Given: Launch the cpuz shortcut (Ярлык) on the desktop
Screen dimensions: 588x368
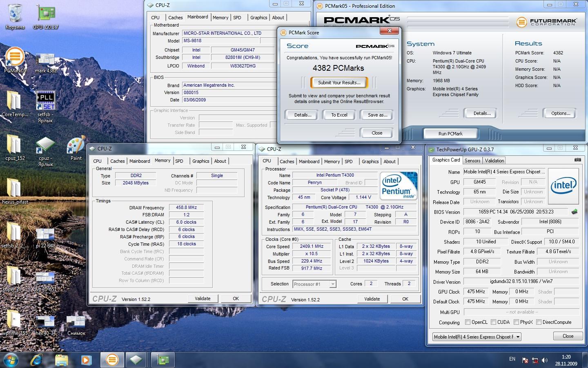Looking at the screenshot, I should [x=46, y=150].
